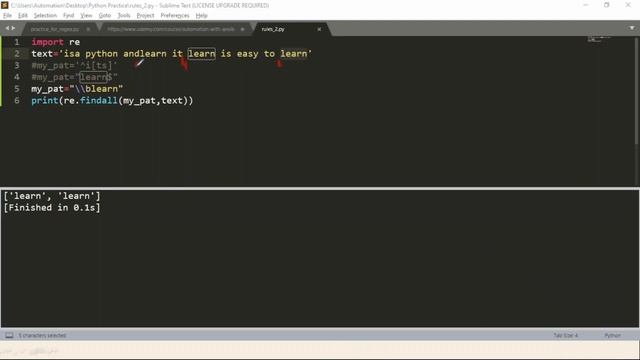Open the Goto menu
Viewport: 640px width, 360px height.
tap(104, 16)
